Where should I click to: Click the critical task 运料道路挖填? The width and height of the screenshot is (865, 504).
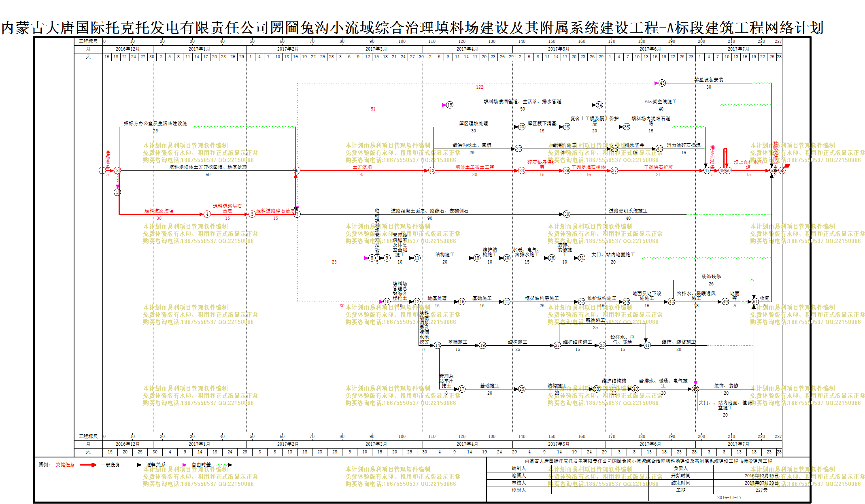(159, 211)
